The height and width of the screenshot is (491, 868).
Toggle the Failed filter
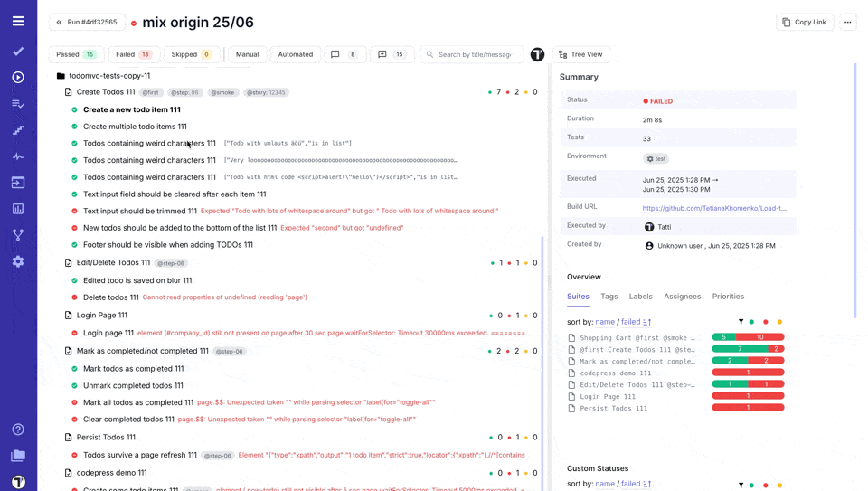(x=134, y=54)
